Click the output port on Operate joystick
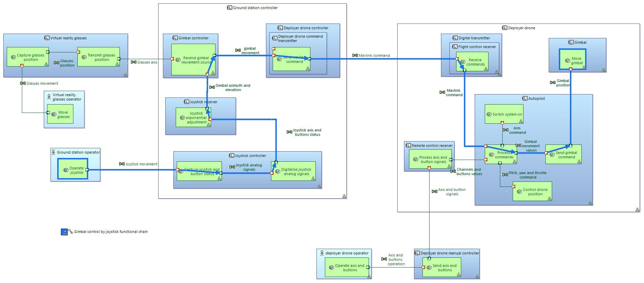The image size is (644, 283). point(87,170)
